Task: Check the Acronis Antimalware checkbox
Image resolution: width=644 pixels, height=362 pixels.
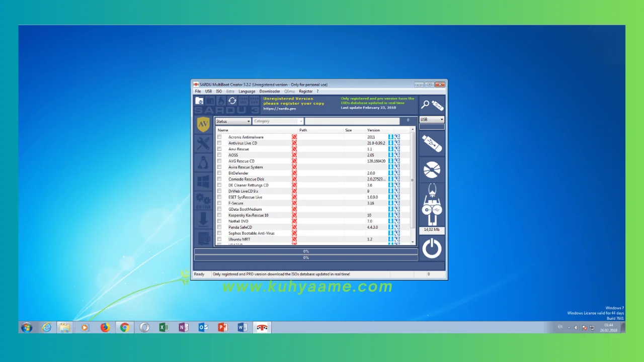Action: 219,137
